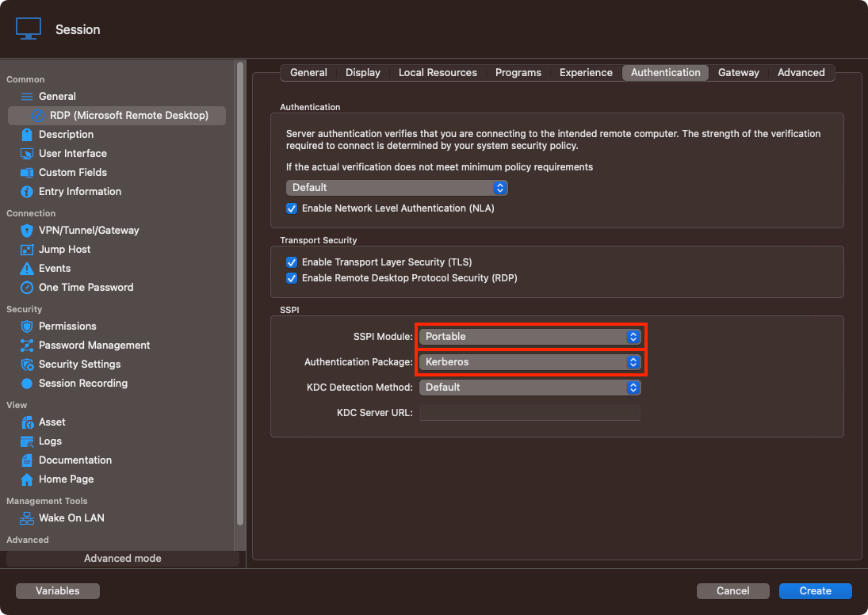Open the Local Resources tab
Image resolution: width=868 pixels, height=615 pixels.
click(438, 73)
